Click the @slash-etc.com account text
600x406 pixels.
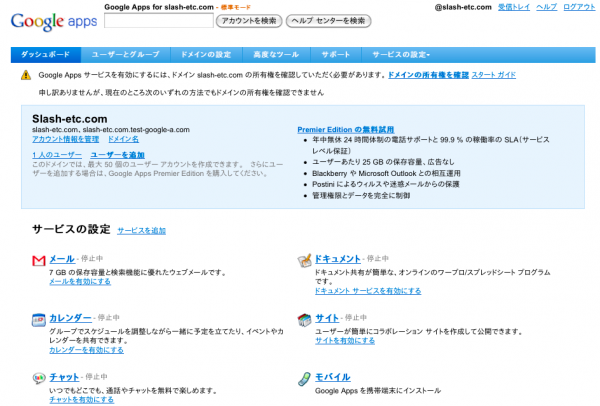click(x=463, y=7)
